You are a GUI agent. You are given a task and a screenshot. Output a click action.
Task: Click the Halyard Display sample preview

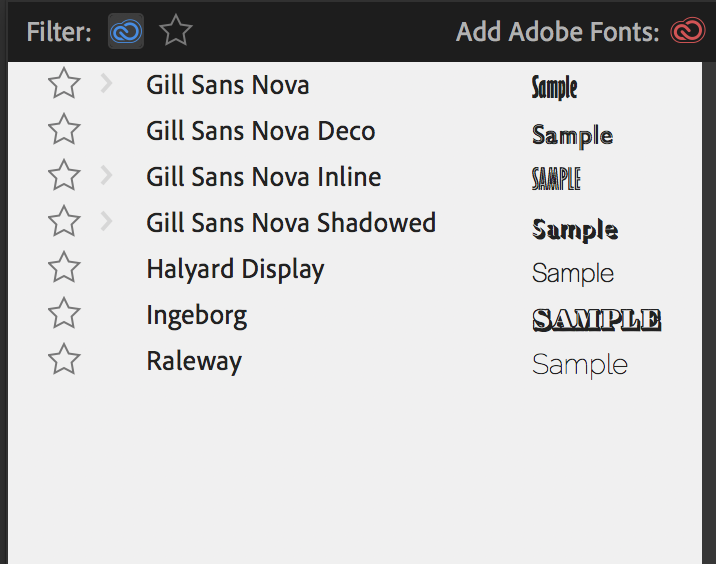tap(573, 274)
